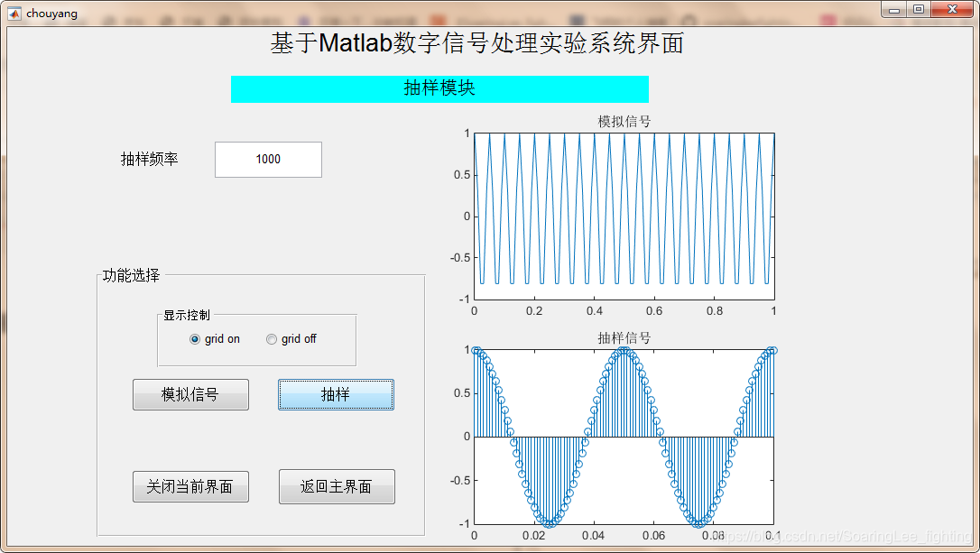This screenshot has width=980, height=553.
Task: Click the 模拟信号 plot title
Action: (624, 121)
